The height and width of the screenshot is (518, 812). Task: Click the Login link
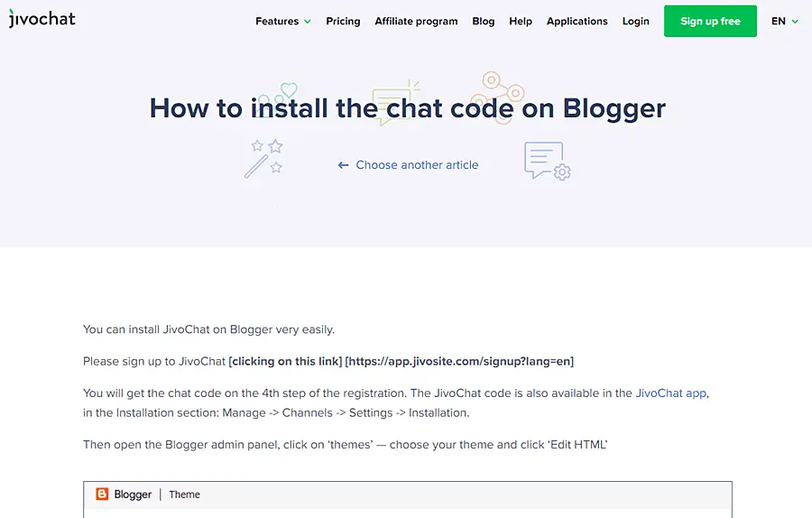click(635, 21)
